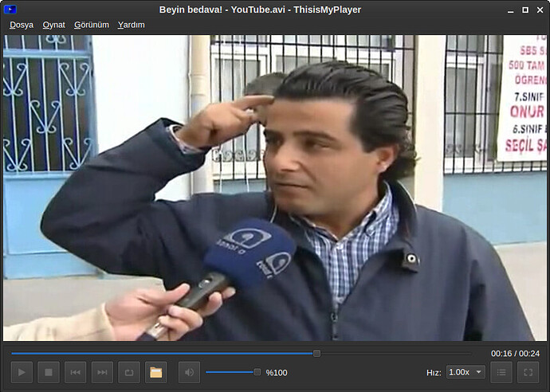
Task: Mute the audio with speaker icon
Action: [190, 372]
